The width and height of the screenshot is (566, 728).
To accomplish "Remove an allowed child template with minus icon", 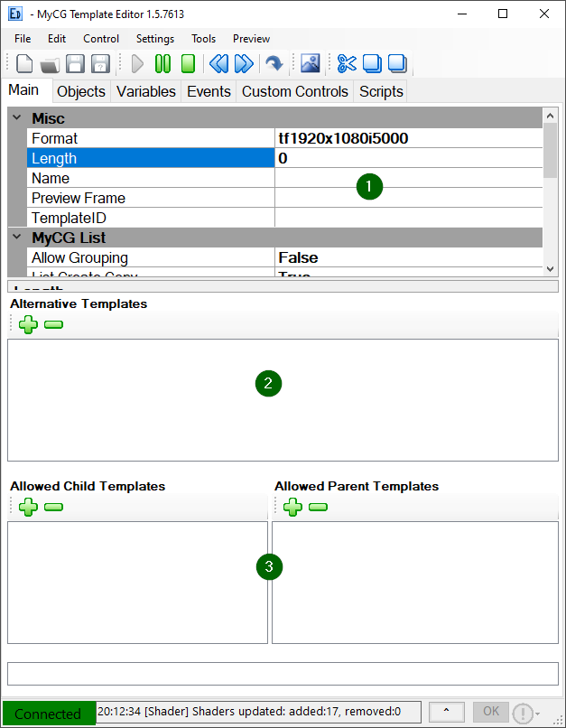I will tap(53, 507).
